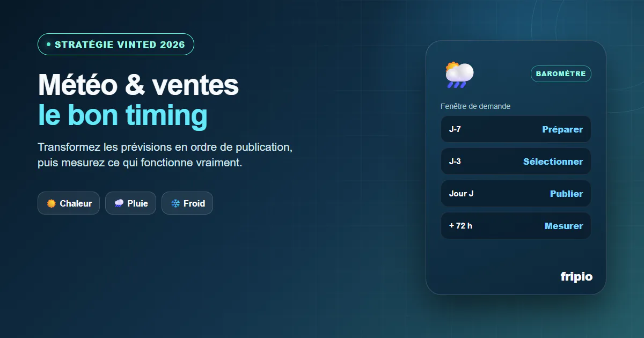This screenshot has height=338, width=644.
Task: Click the 'Jour J' label
Action: 461,194
